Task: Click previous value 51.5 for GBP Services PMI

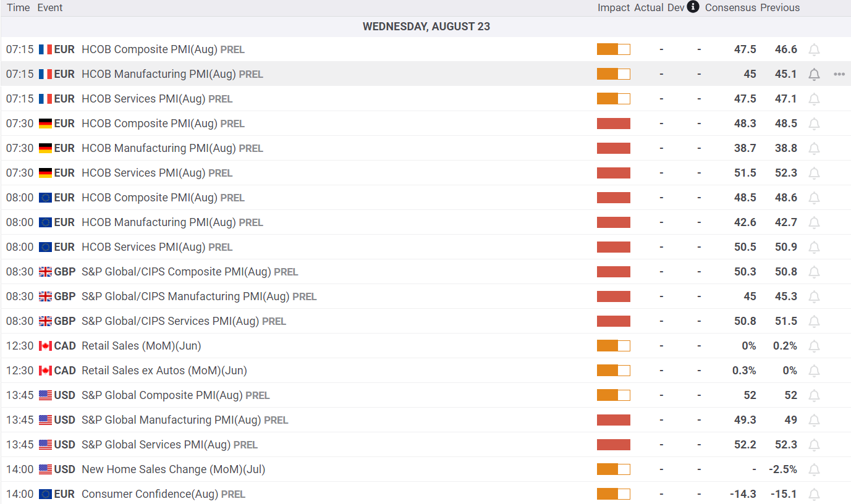Action: coord(786,321)
